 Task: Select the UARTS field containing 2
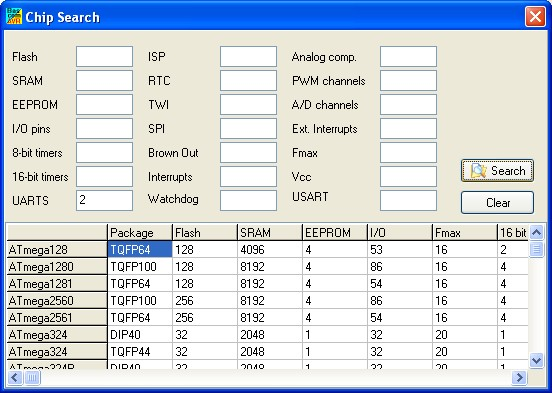pyautogui.click(x=105, y=200)
